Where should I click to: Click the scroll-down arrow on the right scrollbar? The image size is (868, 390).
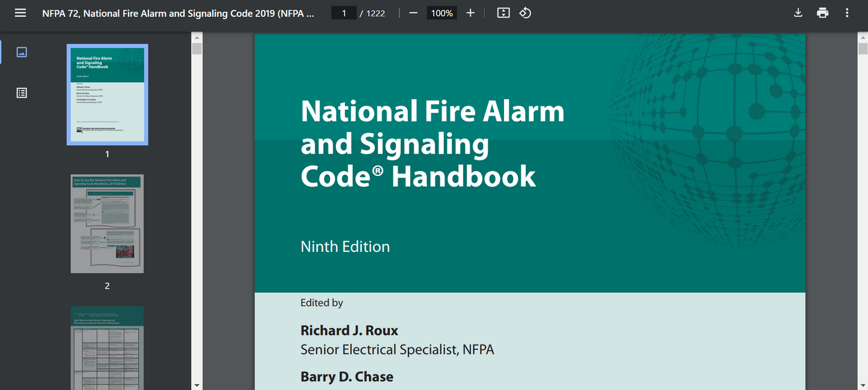[863, 385]
